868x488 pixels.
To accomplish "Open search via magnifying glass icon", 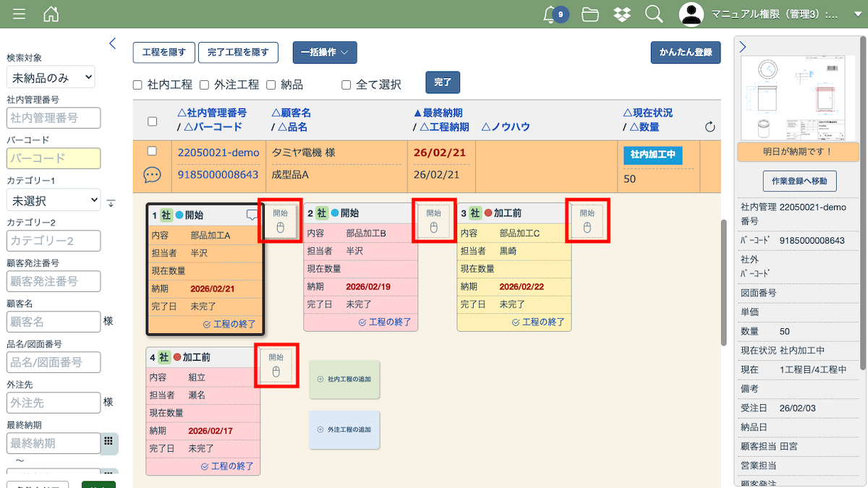I will pos(653,14).
